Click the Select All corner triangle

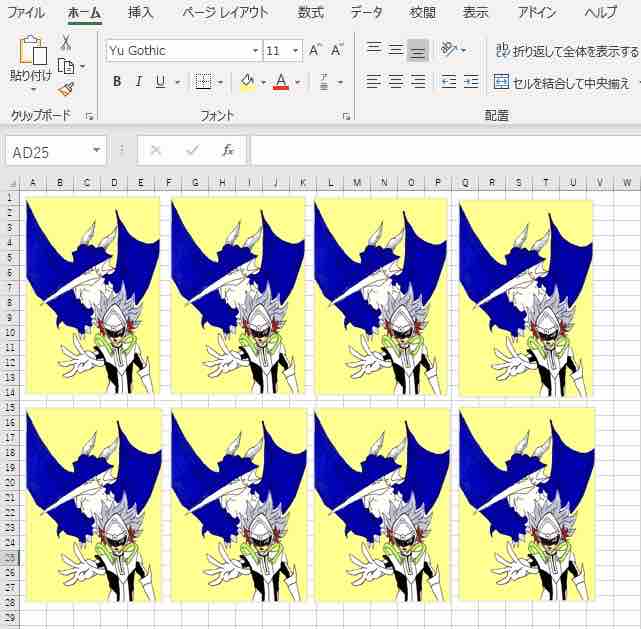[11, 182]
